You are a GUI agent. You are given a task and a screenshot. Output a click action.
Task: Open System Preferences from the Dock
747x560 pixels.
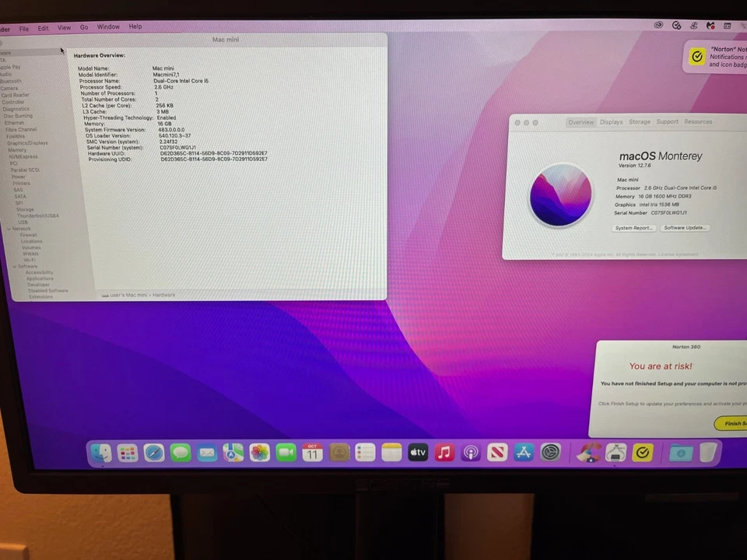point(550,452)
